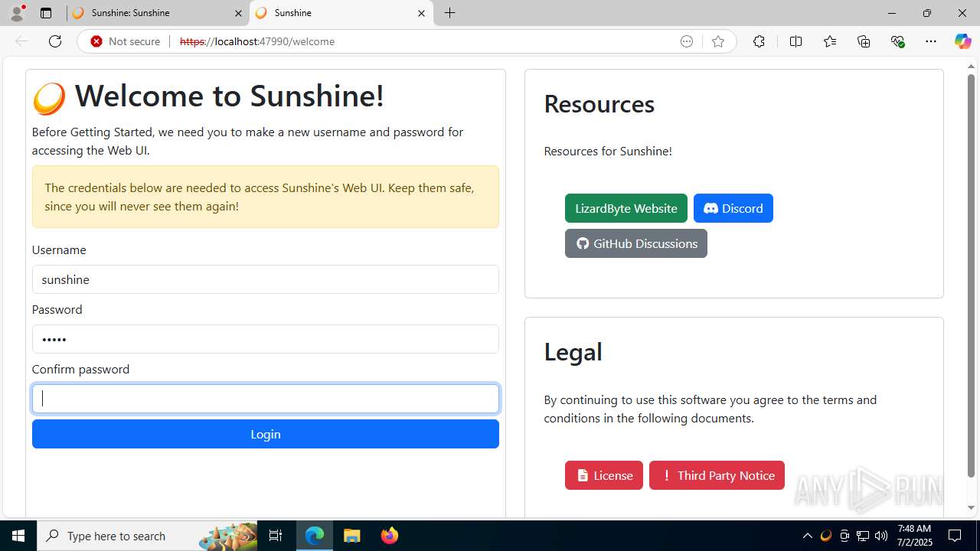Image resolution: width=980 pixels, height=551 pixels.
Task: Open Firefox from the taskbar
Action: (390, 536)
